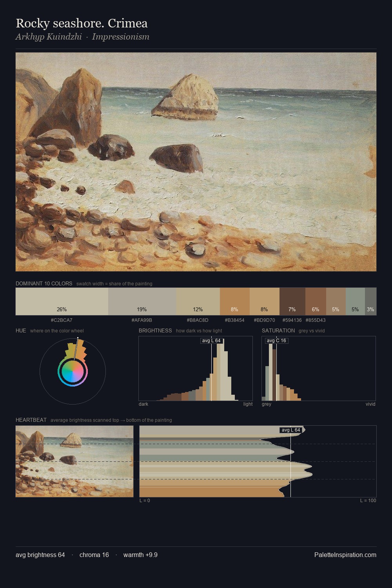Click the small Heartbeat painting thumbnail
Screen dimensions: 392x588
click(74, 461)
